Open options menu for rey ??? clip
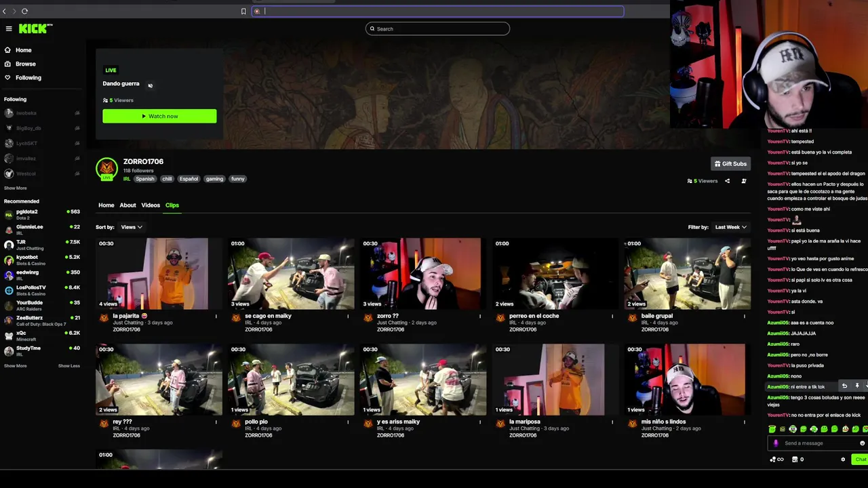 point(216,422)
